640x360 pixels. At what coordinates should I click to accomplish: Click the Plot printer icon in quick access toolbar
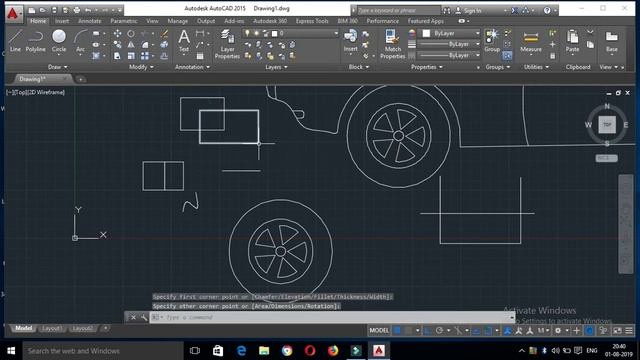click(x=77, y=10)
